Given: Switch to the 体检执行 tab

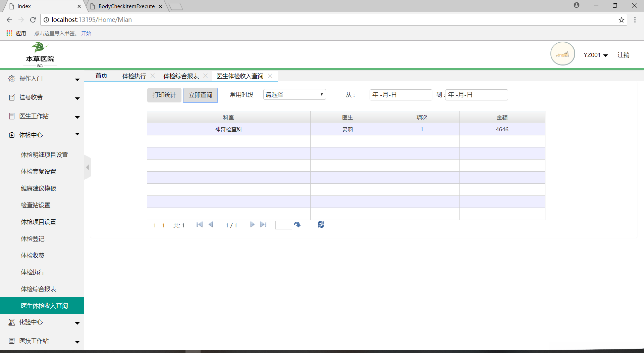Looking at the screenshot, I should tap(134, 76).
